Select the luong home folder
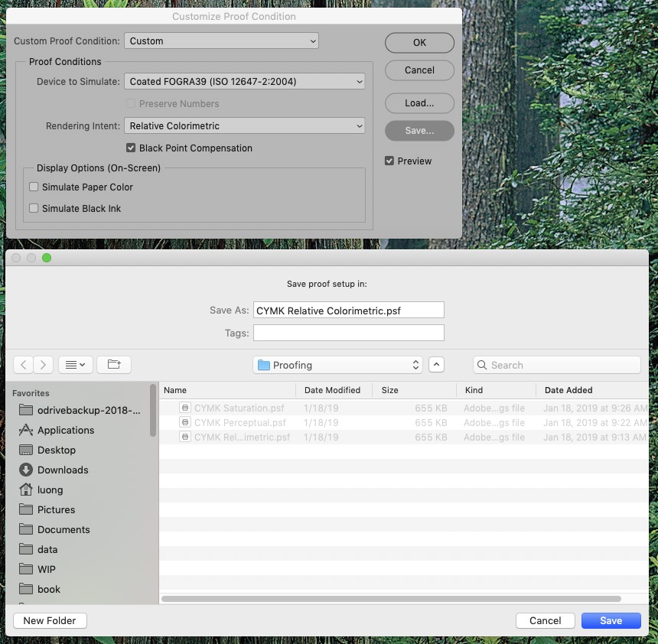Image resolution: width=658 pixels, height=644 pixels. pos(50,490)
